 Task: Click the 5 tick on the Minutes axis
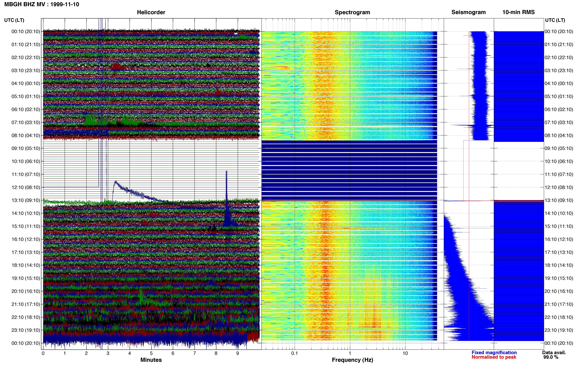click(x=151, y=353)
